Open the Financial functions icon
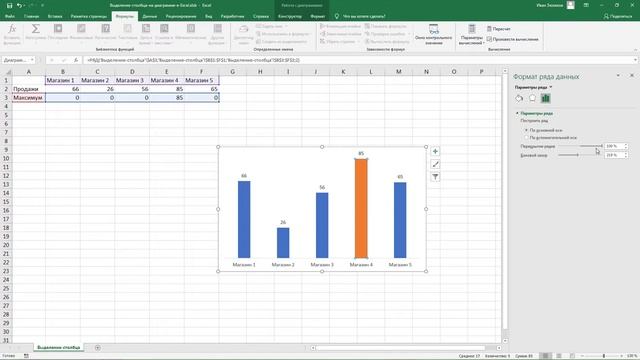 pyautogui.click(x=81, y=29)
